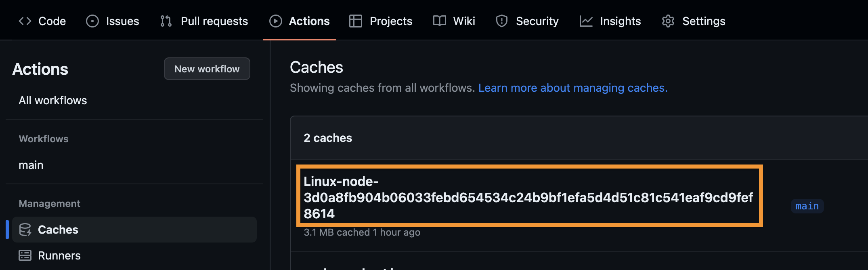The height and width of the screenshot is (270, 868).
Task: Click the Caches database icon in sidebar
Action: (25, 230)
